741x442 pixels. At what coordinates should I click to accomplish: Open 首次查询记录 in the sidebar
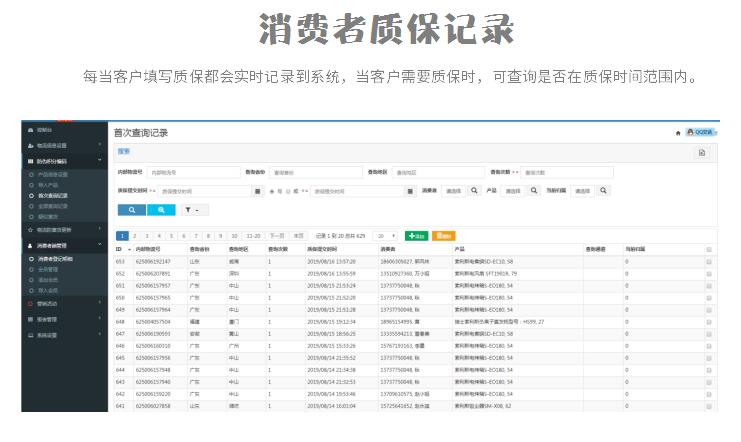52,196
